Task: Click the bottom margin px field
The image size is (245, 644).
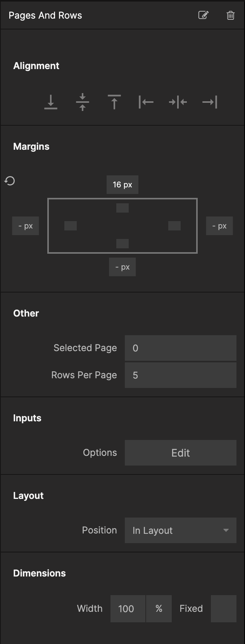Action: (122, 267)
